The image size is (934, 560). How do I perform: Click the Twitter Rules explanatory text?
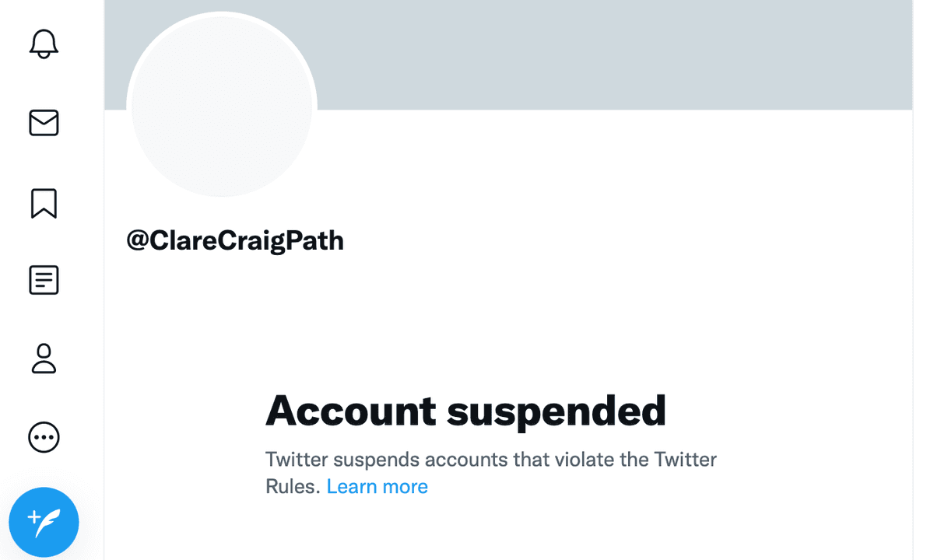pyautogui.click(x=490, y=460)
